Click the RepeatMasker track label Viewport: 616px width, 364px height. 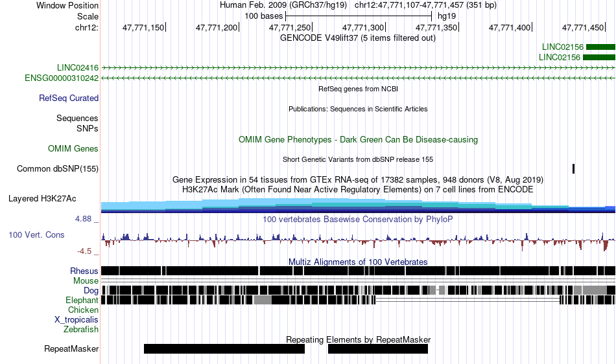coord(71,348)
